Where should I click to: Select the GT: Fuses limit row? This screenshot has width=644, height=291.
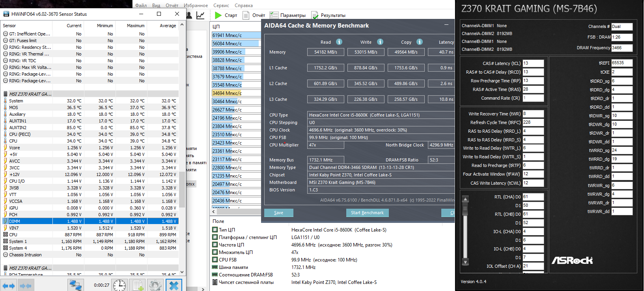90,41
